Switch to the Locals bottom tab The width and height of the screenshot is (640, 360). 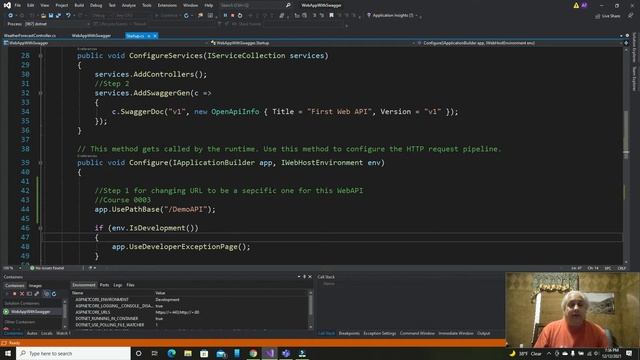[47, 333]
